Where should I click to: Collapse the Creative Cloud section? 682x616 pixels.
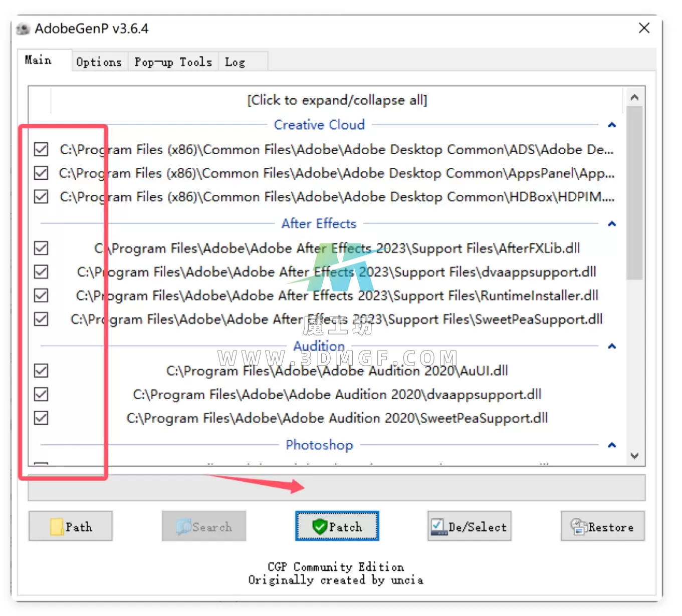tap(611, 125)
